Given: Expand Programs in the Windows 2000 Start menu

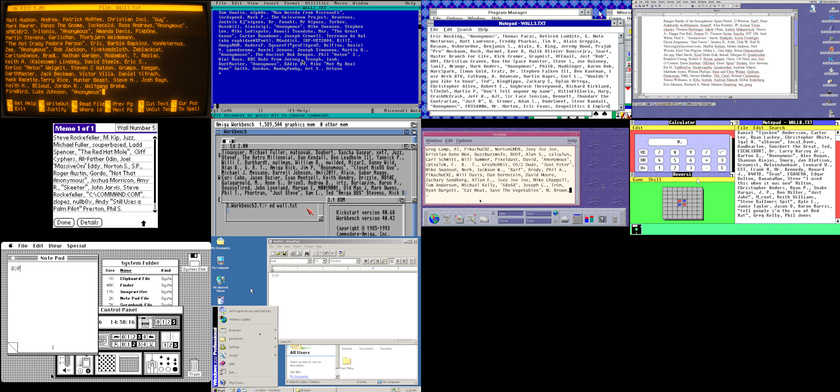Looking at the screenshot, I should [248, 330].
